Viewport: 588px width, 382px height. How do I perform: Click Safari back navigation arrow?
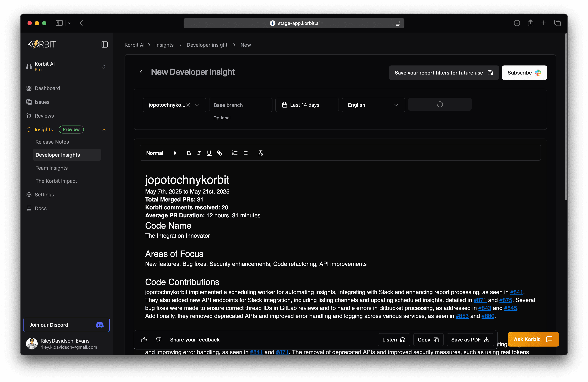81,23
